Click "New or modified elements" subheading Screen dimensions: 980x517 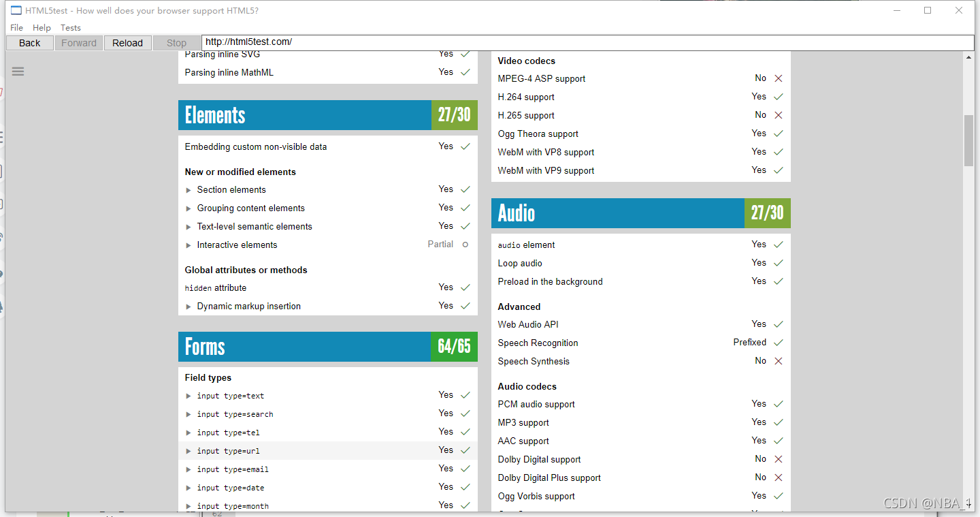(240, 172)
